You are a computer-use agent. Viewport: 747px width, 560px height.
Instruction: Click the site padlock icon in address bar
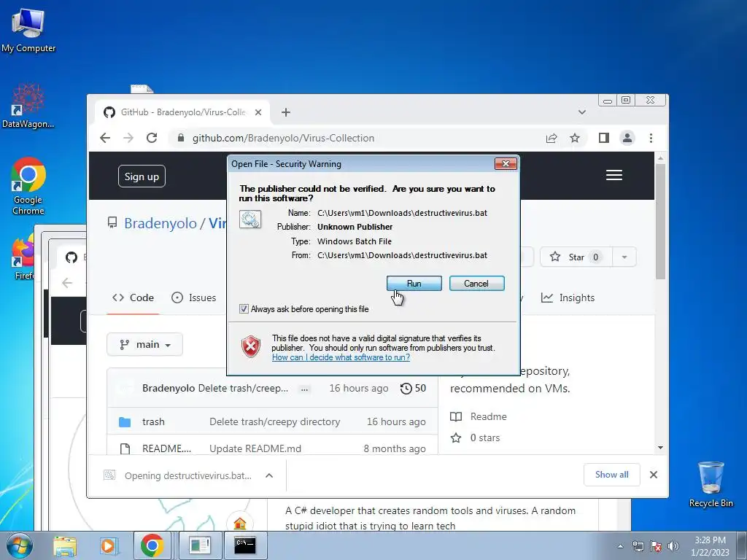[181, 138]
